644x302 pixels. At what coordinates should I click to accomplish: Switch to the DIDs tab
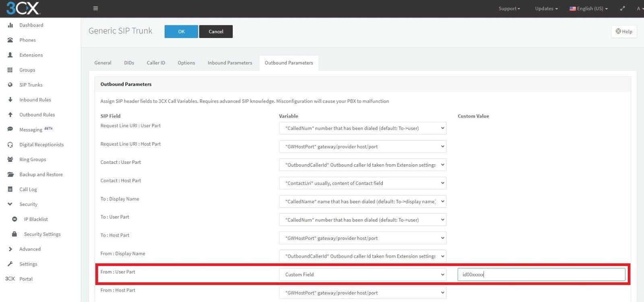click(129, 63)
